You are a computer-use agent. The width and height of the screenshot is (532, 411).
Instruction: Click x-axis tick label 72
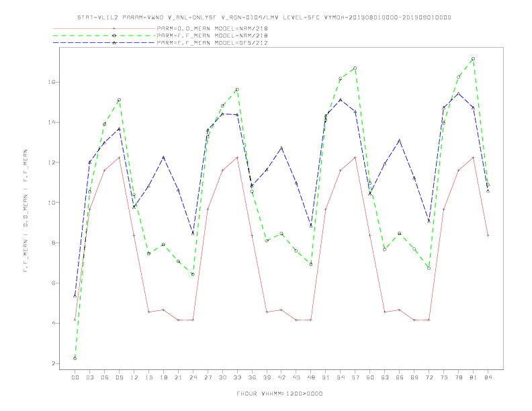(429, 377)
